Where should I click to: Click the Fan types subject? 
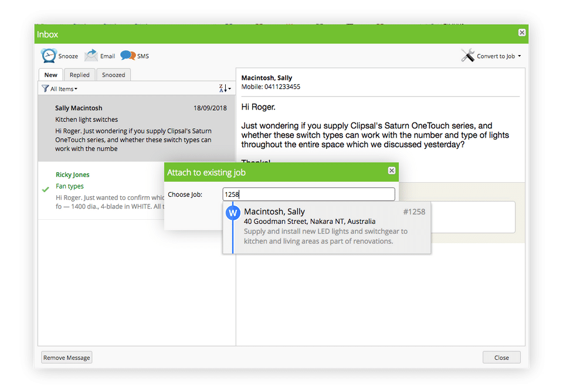coord(70,186)
